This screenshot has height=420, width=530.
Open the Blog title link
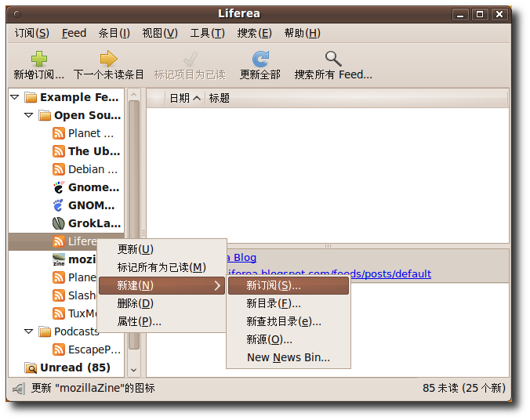(x=241, y=258)
